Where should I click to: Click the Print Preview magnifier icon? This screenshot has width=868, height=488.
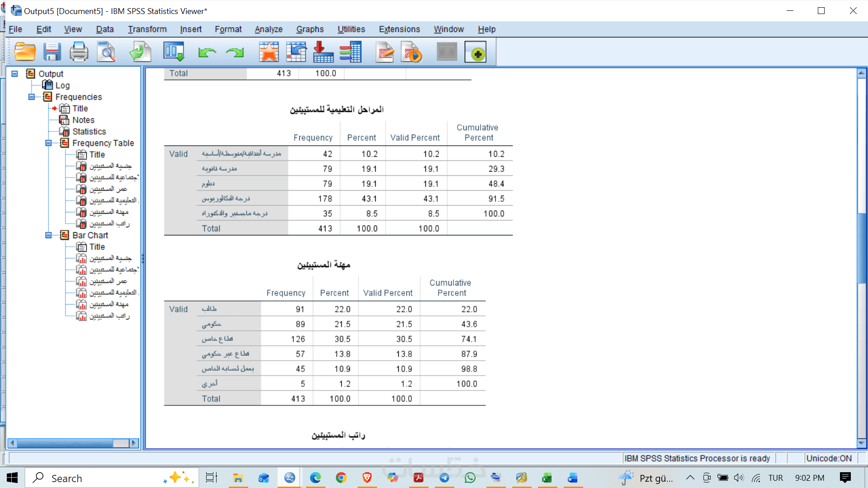[x=107, y=52]
